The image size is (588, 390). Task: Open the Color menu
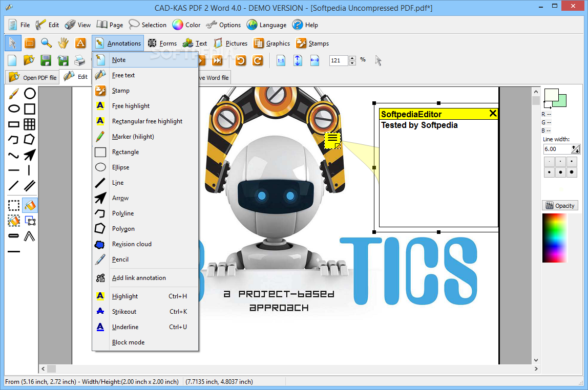186,25
